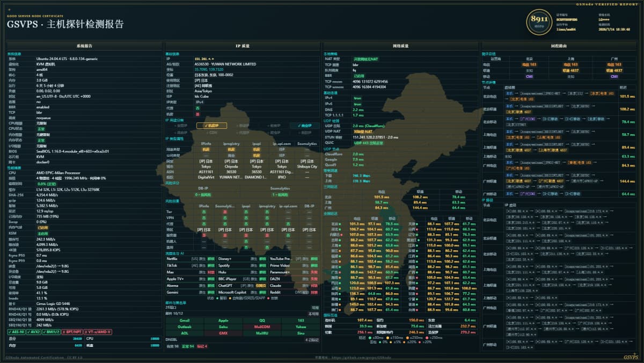
Task: Click the DNSBL 标记 4 count
Action: pos(202,346)
